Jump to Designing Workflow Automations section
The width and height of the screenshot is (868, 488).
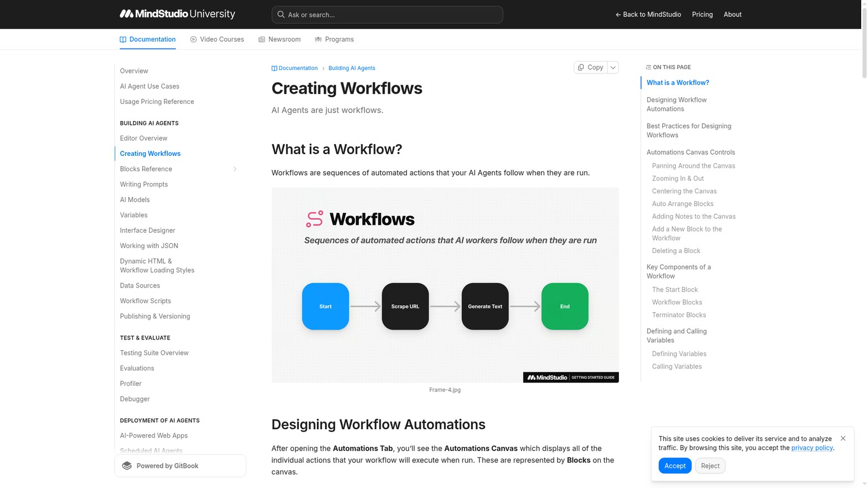676,104
